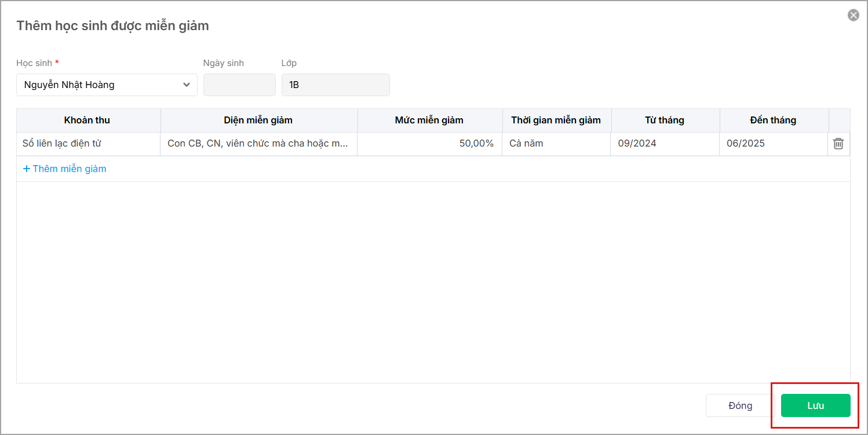Delete the Sổ liên lạc điện tử exemption row

point(838,144)
